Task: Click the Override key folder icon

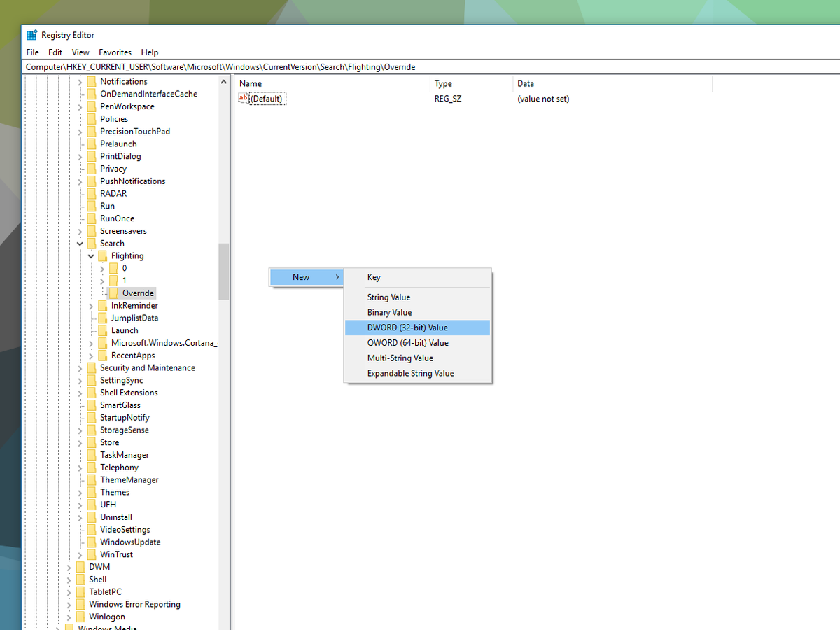Action: 115,293
